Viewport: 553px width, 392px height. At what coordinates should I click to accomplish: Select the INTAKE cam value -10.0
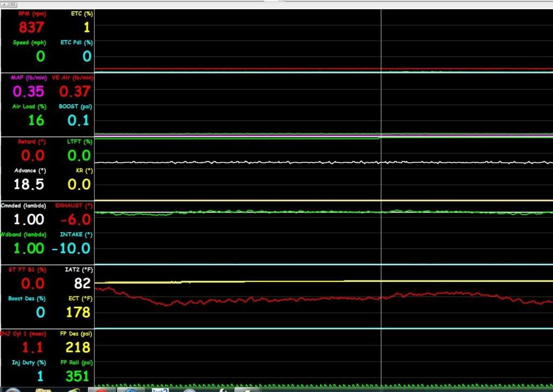click(x=71, y=248)
